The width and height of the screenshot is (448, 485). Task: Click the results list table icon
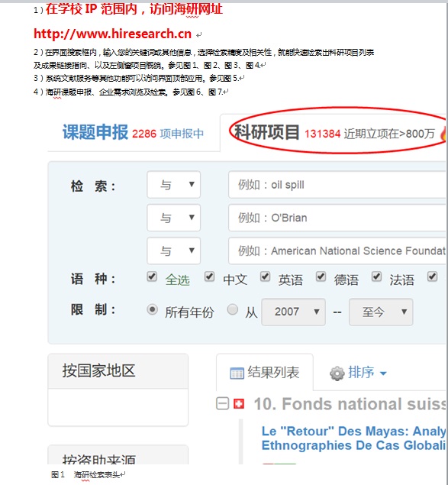[x=237, y=373]
